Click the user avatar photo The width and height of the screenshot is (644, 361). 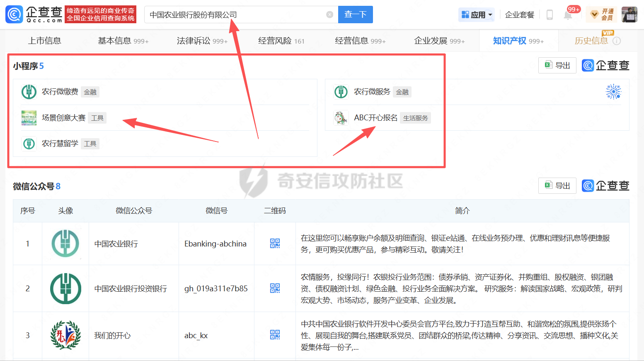tap(629, 15)
